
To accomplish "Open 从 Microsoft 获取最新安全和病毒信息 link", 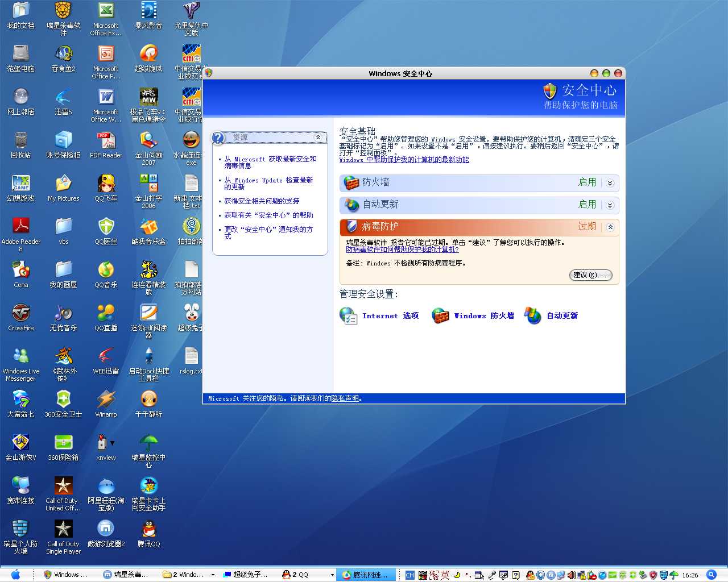I will 270,163.
